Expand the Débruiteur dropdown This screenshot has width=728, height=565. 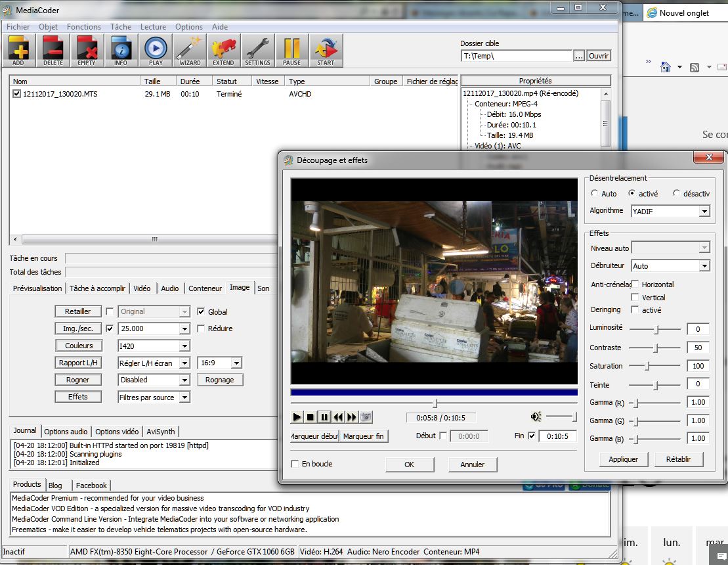click(704, 266)
